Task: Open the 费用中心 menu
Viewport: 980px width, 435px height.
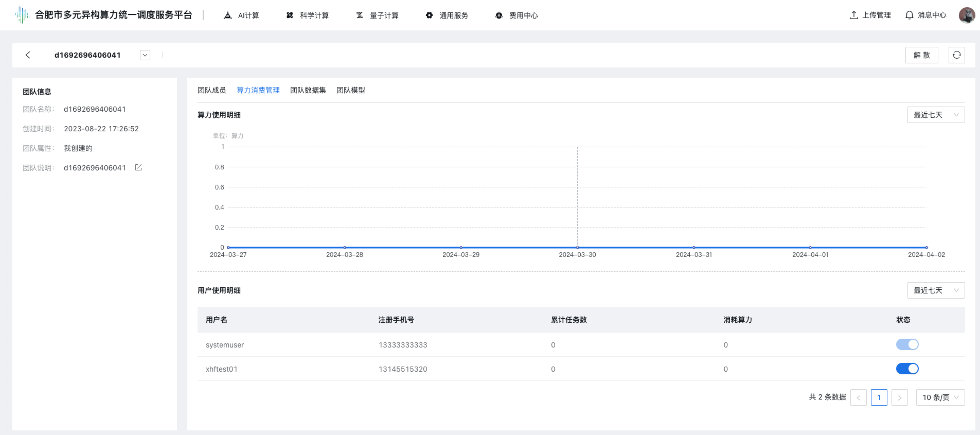Action: coord(516,15)
